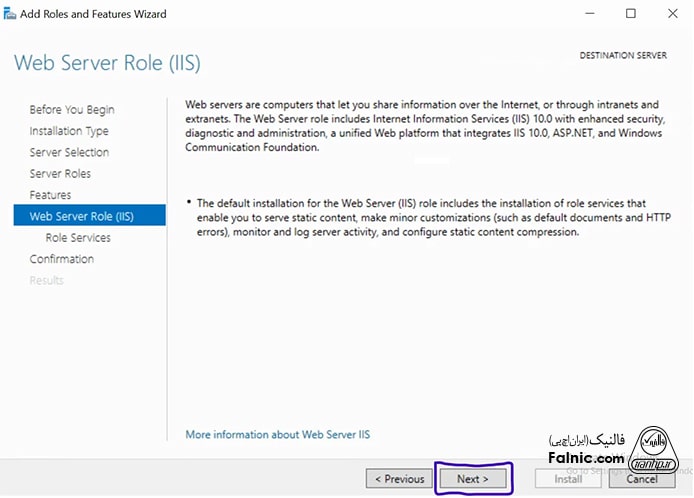Click Next > to continue

[x=473, y=479]
